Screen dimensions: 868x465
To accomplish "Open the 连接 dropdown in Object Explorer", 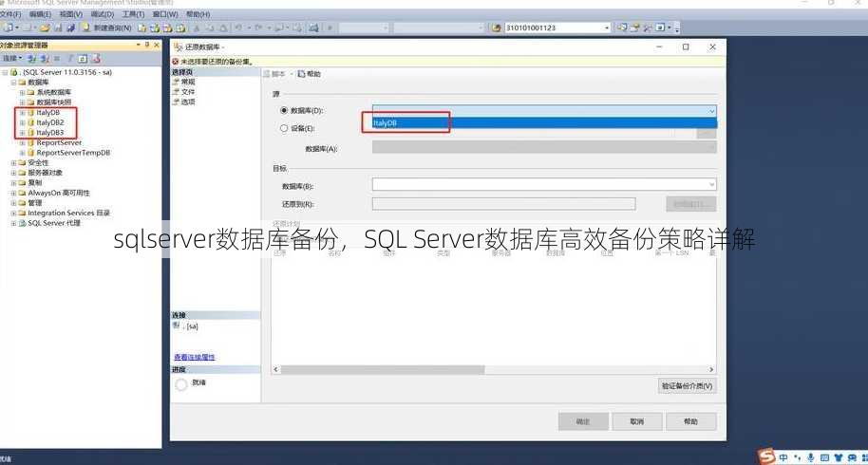I will [x=12, y=58].
